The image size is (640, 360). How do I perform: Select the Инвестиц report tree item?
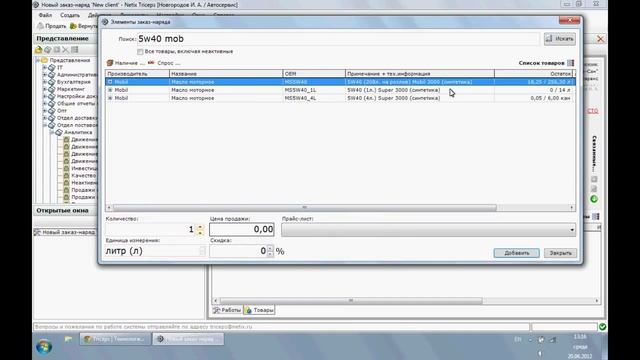(x=84, y=168)
